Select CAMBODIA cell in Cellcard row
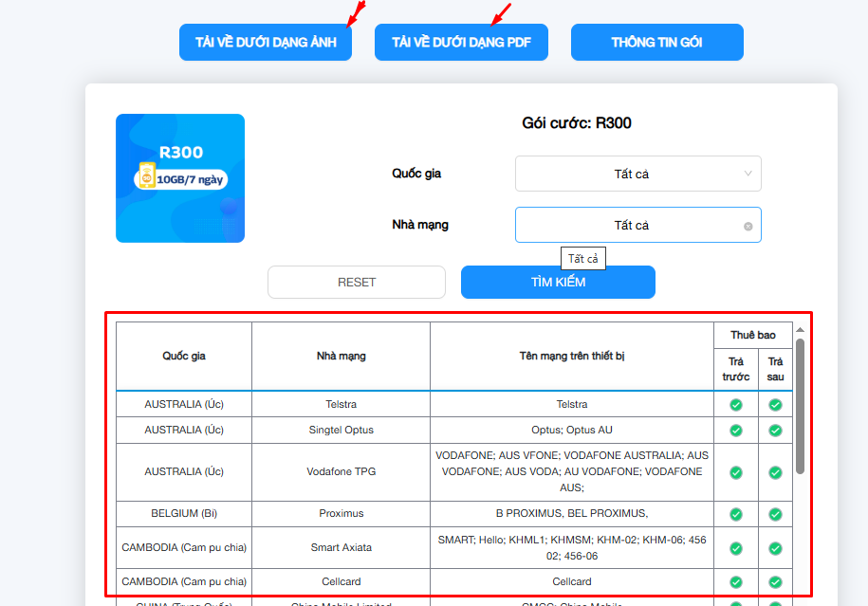The width and height of the screenshot is (868, 606). [184, 581]
